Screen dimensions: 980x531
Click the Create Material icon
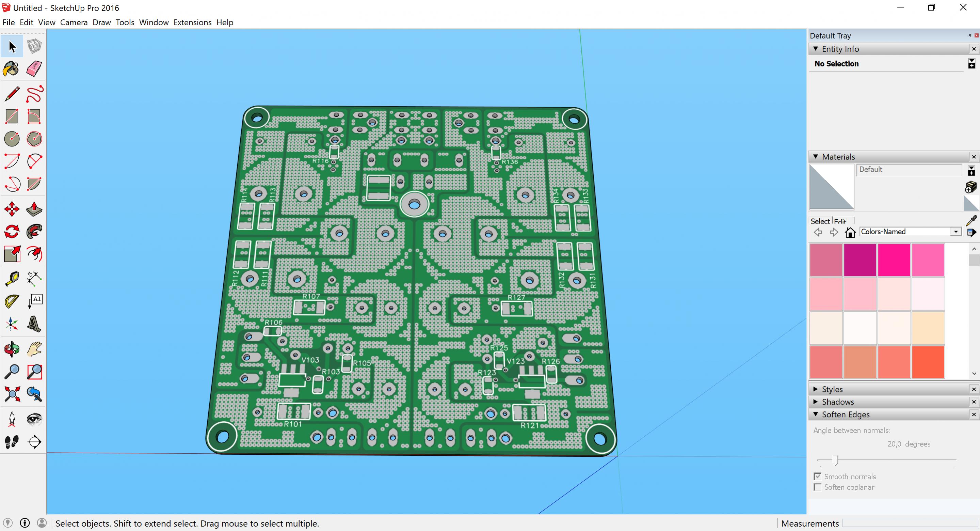click(x=971, y=187)
